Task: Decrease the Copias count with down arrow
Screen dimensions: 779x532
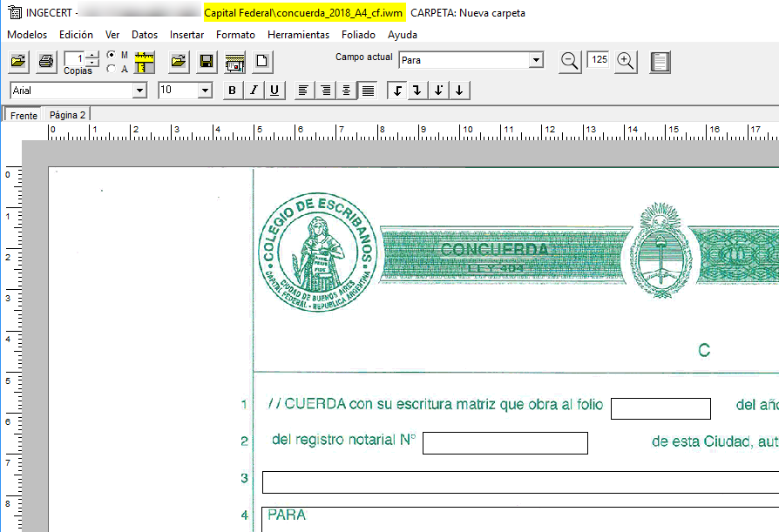Action: pos(91,63)
